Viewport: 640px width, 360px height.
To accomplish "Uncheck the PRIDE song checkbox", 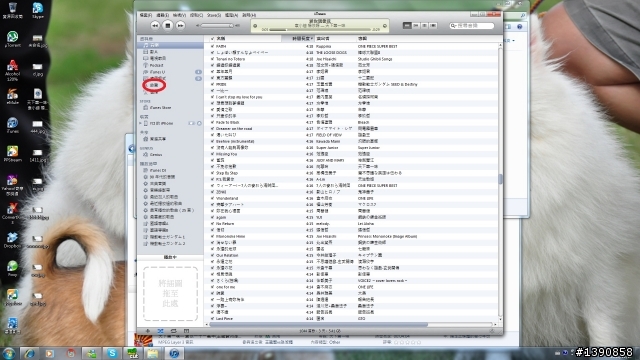I will [212, 84].
